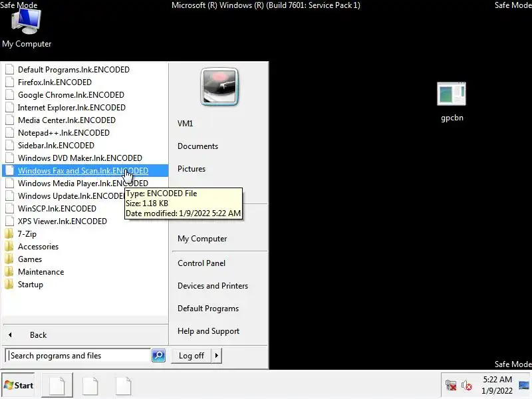Click the Startup folder icon
The image size is (532, 399).
pyautogui.click(x=9, y=285)
